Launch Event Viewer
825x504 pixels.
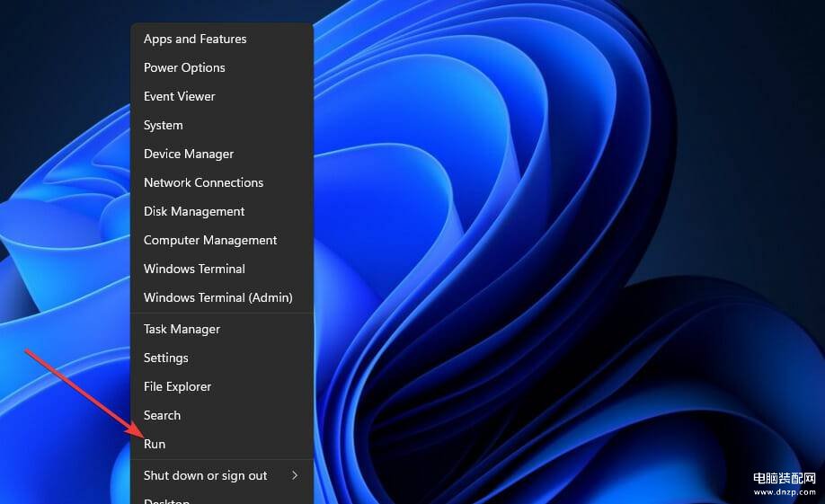tap(221, 96)
